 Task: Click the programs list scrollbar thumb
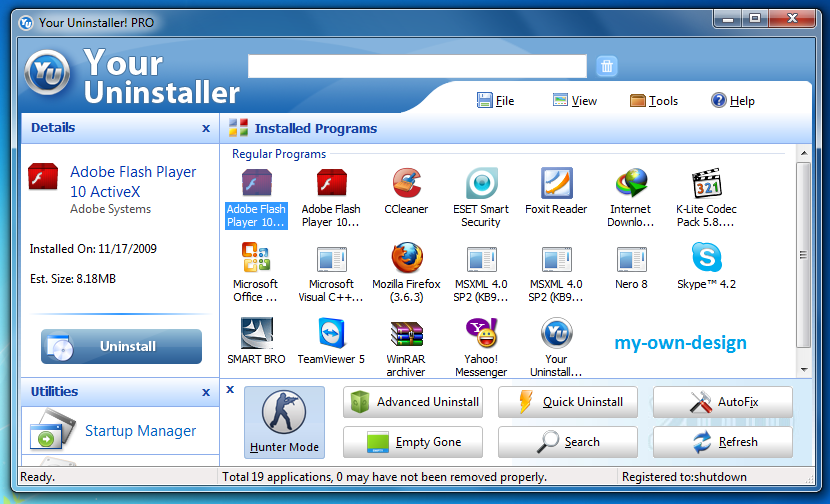(x=804, y=255)
